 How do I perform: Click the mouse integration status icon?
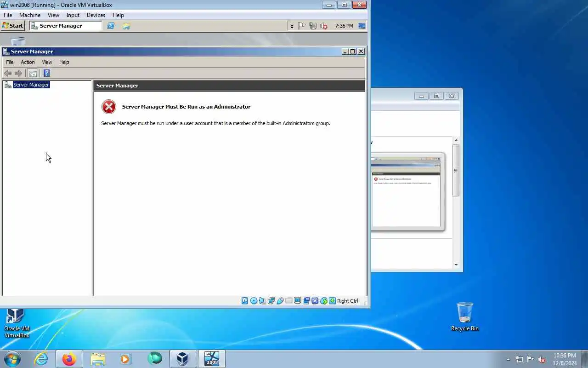(x=324, y=301)
